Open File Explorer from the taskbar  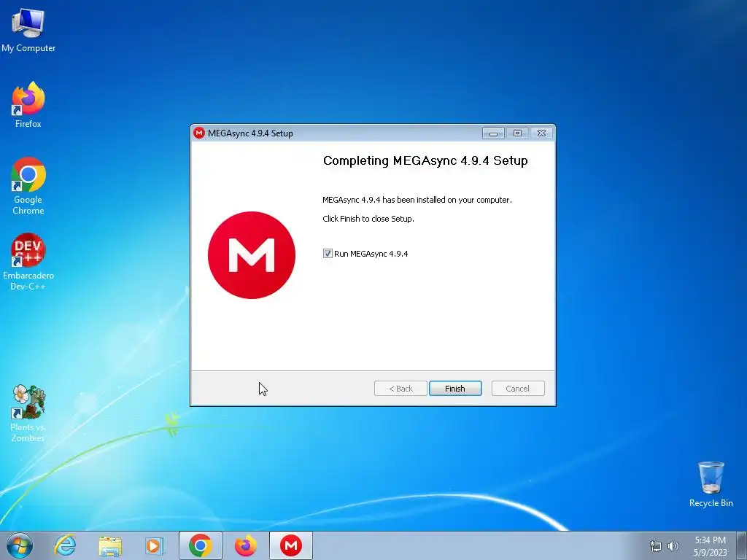point(110,545)
